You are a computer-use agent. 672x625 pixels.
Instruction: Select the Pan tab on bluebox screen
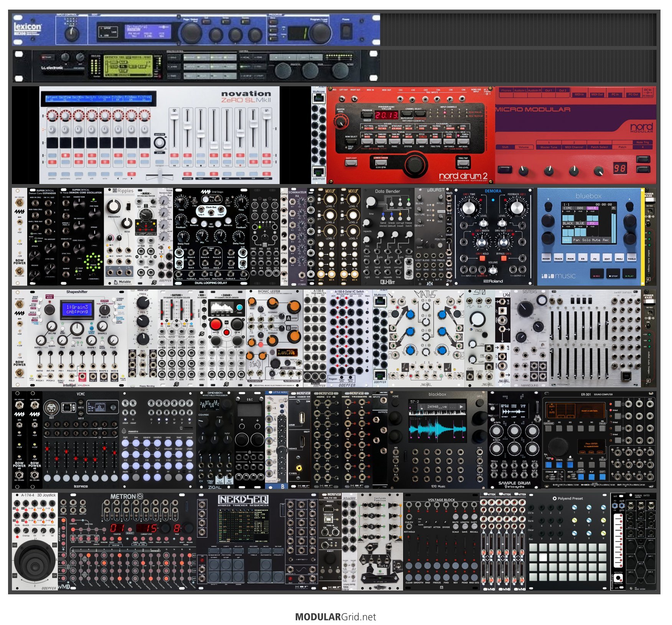(x=576, y=240)
